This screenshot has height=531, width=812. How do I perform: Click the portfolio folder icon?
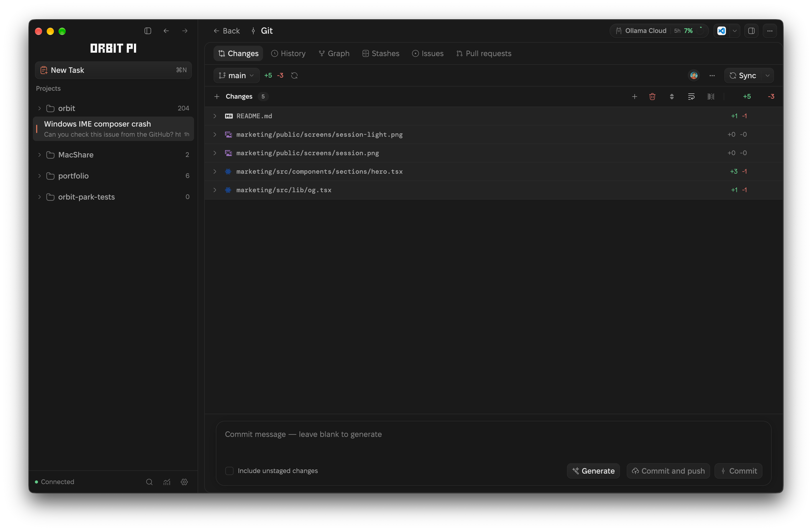click(51, 176)
